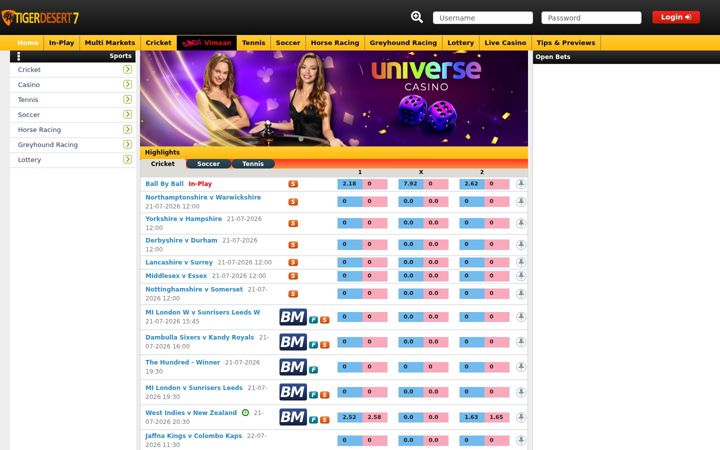Expand Cricket in the Sports sidebar
Viewport: 720px width, 450px height.
coord(127,69)
